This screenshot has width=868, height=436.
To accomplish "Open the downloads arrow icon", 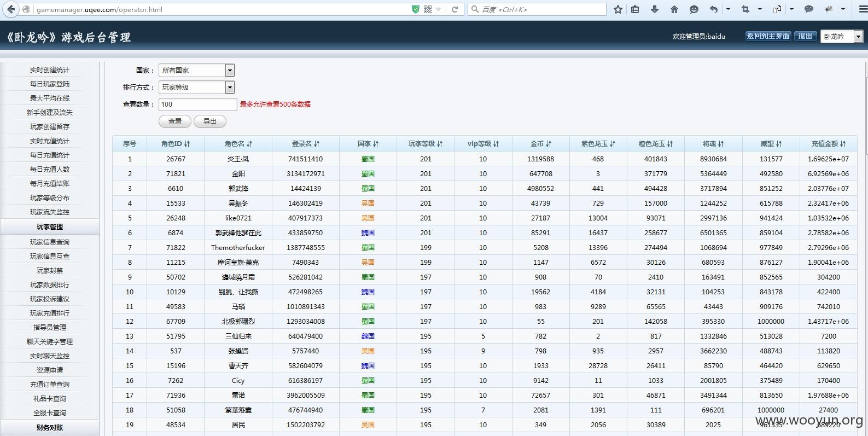I will pos(655,9).
